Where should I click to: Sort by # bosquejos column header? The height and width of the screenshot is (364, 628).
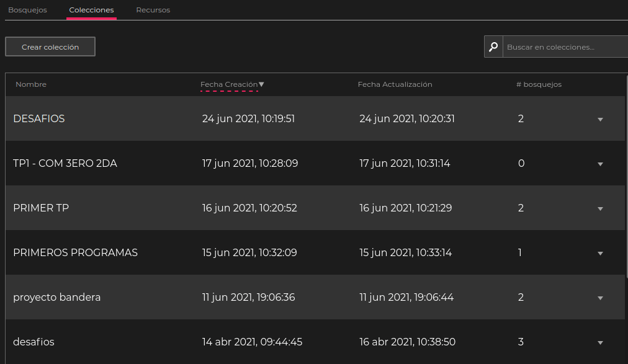(539, 84)
